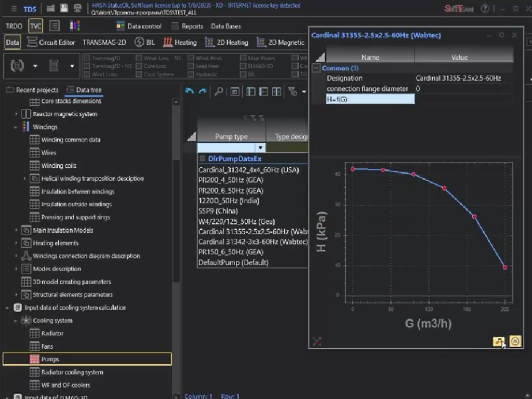The height and width of the screenshot is (399, 532).
Task: Expand the Main Insulation Models node
Action: (16, 230)
